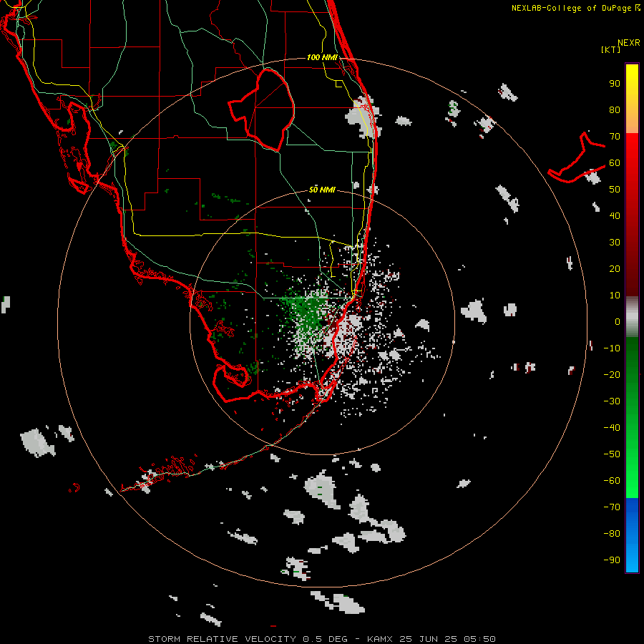Click the -80 value on the velocity scale
The width and height of the screenshot is (644, 644).
coord(612,534)
